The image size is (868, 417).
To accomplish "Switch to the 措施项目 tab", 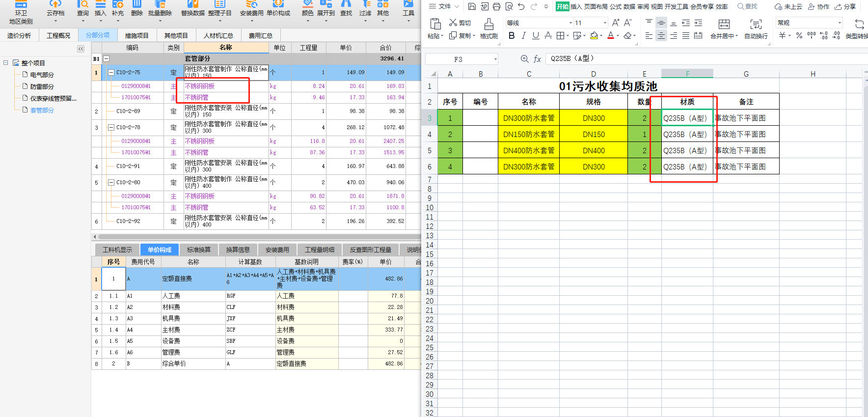I will (137, 35).
